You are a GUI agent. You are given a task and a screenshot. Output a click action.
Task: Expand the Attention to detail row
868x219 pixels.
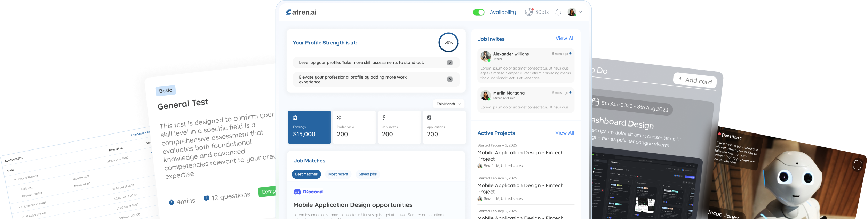(20, 207)
